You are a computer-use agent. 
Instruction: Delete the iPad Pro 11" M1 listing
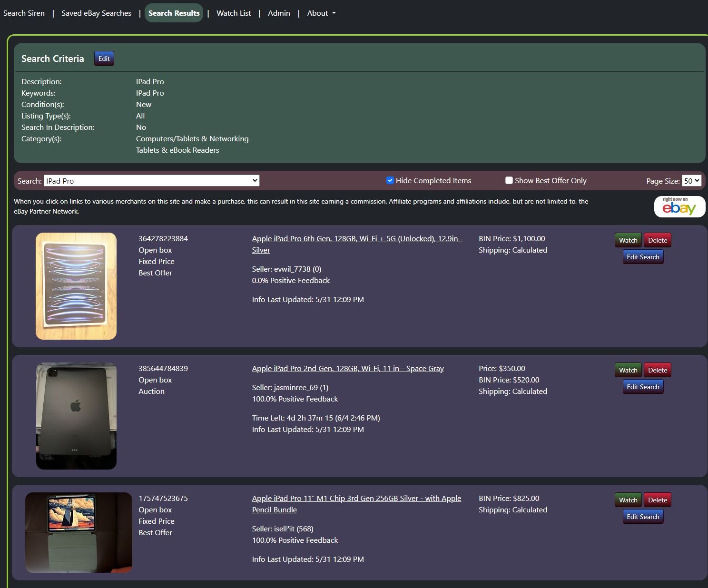(x=657, y=500)
